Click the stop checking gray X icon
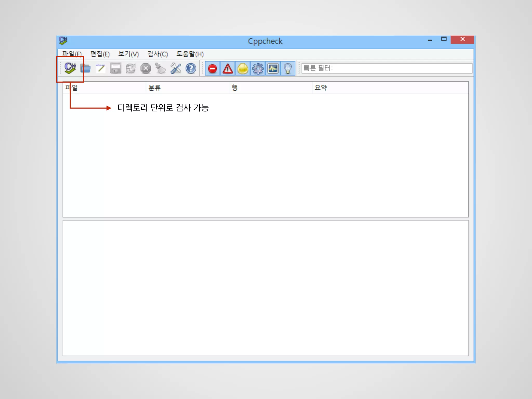 point(145,69)
